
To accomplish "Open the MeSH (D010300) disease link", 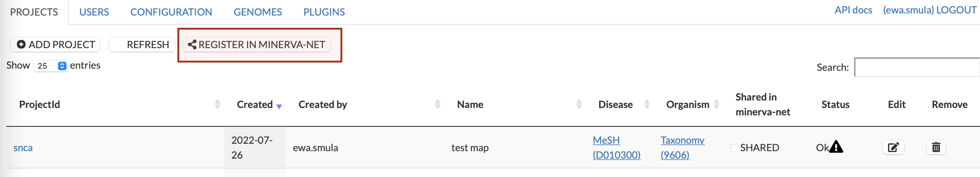I will (616, 148).
